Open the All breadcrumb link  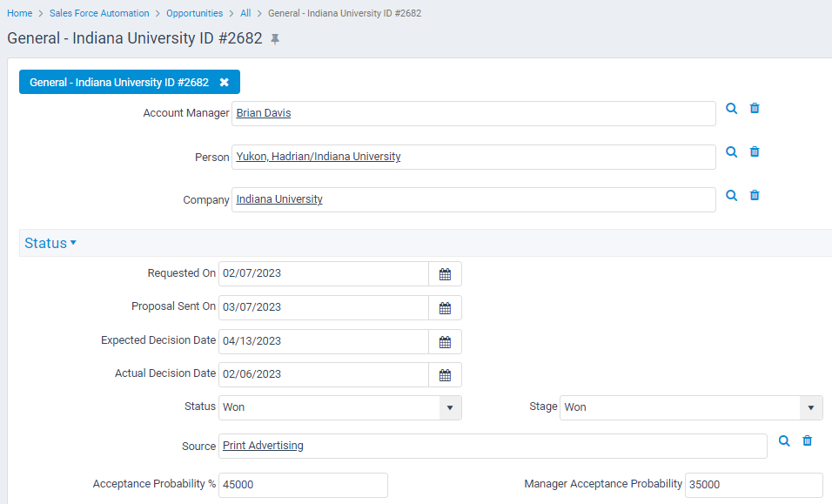pos(245,13)
